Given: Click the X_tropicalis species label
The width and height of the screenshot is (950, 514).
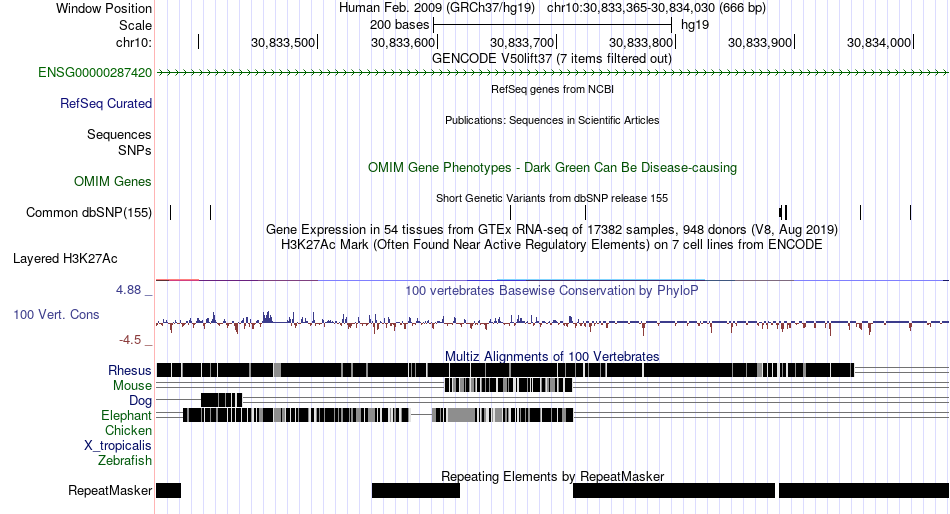Looking at the screenshot, I should pos(118,446).
